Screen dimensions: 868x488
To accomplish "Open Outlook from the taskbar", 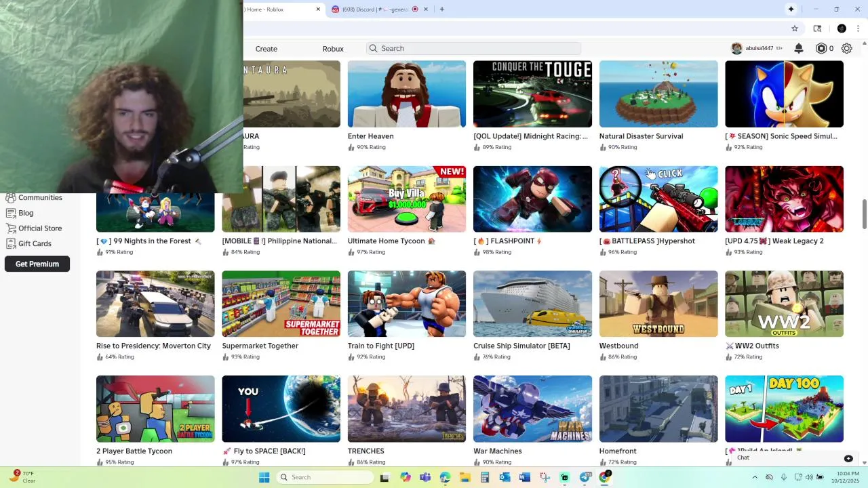I will coord(505,477).
